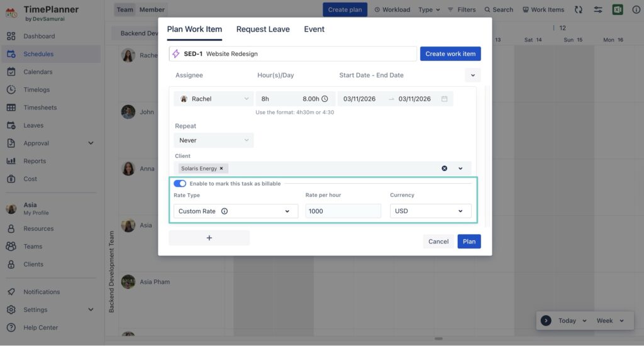Click the horizontal scrollbar handle at bottom

(x=438, y=338)
